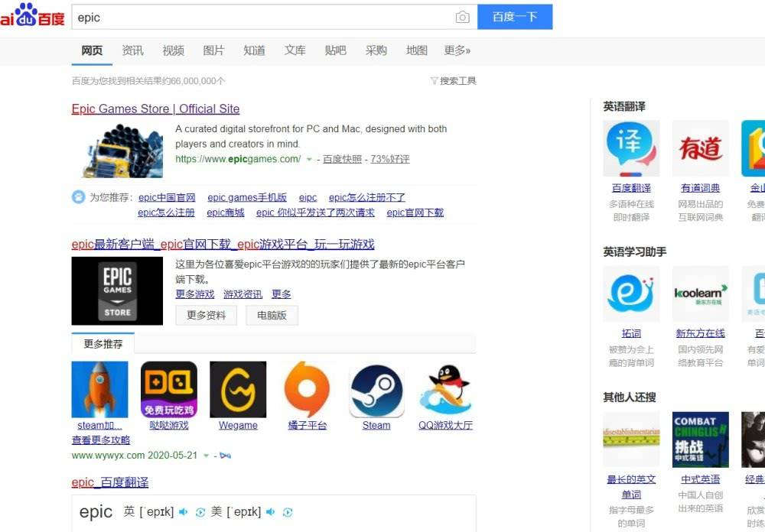Click the steam加 rocket thumbnail
765x532 pixels.
point(99,388)
